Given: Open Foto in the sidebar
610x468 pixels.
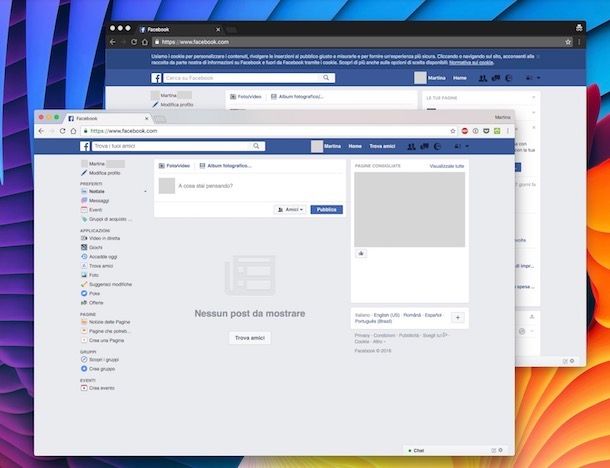Looking at the screenshot, I should click(90, 275).
